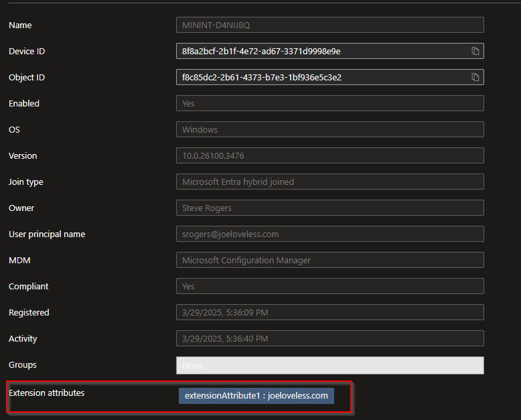Click the Groups box showing None
The width and height of the screenshot is (521, 420).
pos(329,365)
